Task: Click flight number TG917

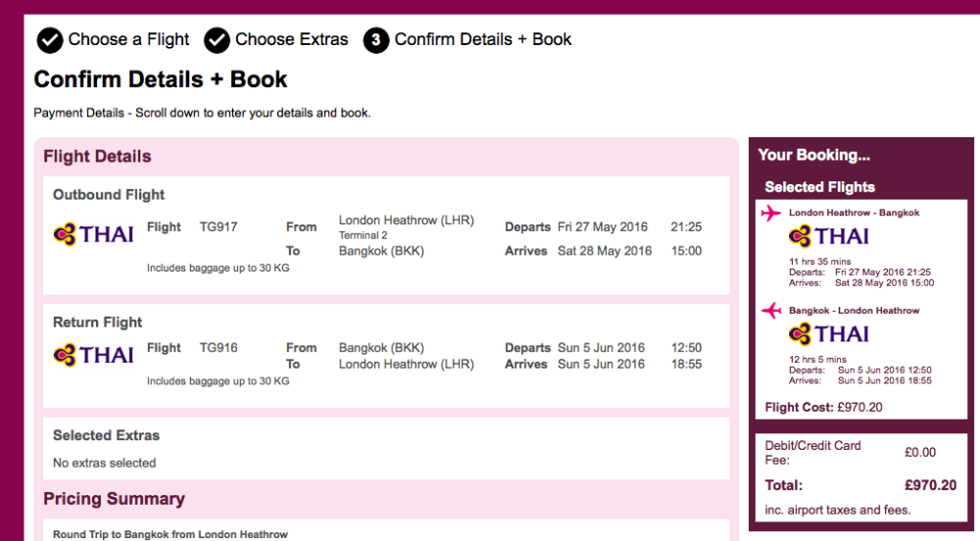Action: pyautogui.click(x=219, y=226)
